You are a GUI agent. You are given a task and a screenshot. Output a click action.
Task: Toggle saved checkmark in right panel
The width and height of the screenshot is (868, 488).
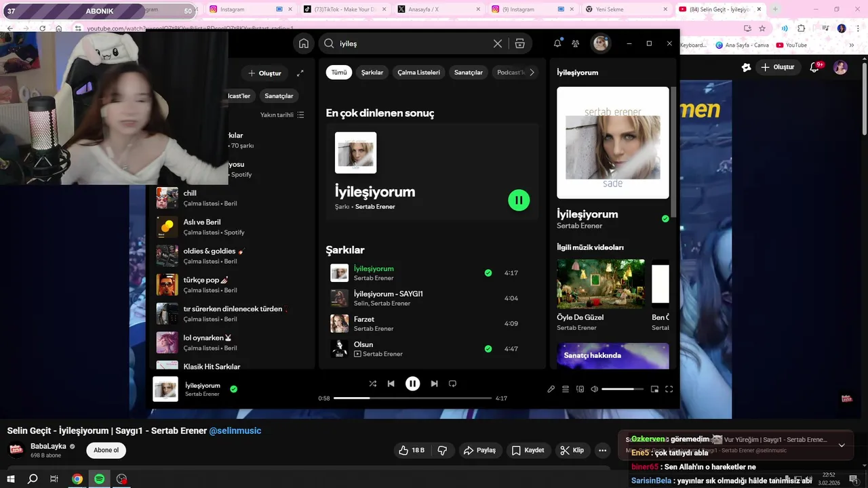pos(665,219)
